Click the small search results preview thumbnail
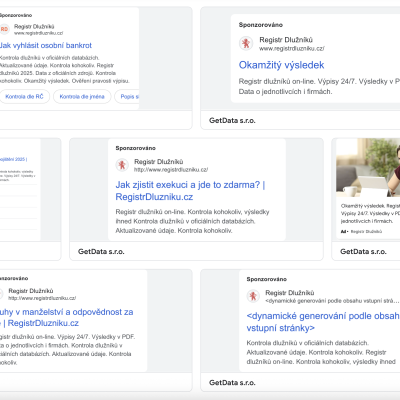 [x=20, y=189]
